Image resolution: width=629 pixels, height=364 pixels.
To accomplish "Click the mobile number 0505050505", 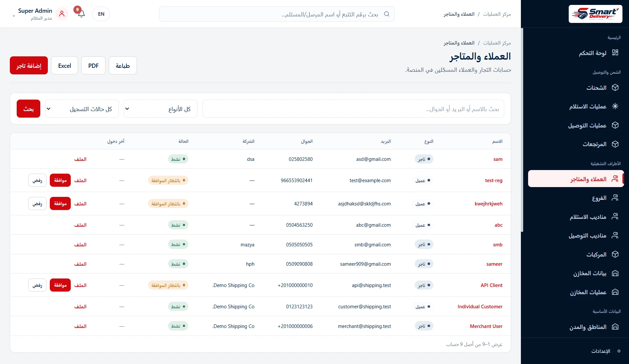I will pyautogui.click(x=299, y=245).
